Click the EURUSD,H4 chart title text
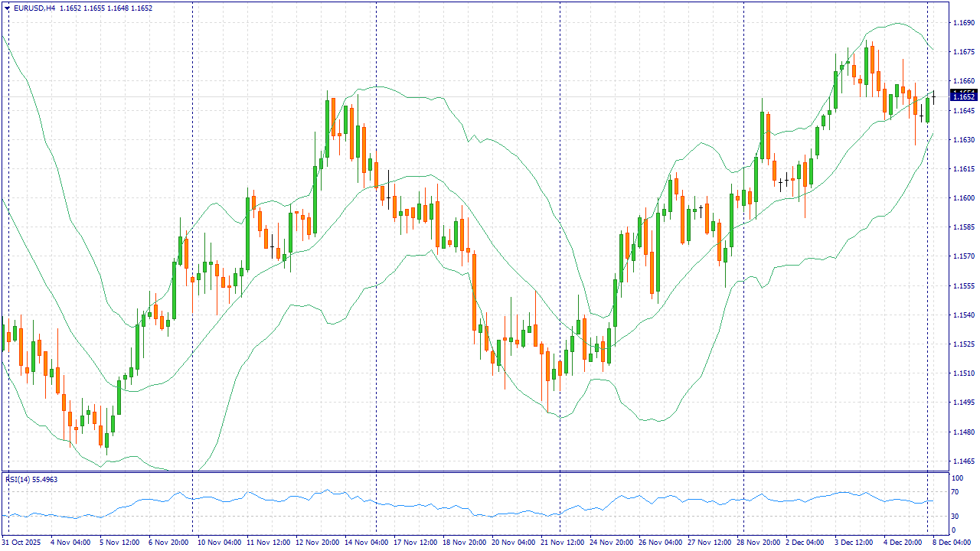This screenshot has width=980, height=551. (x=34, y=8)
